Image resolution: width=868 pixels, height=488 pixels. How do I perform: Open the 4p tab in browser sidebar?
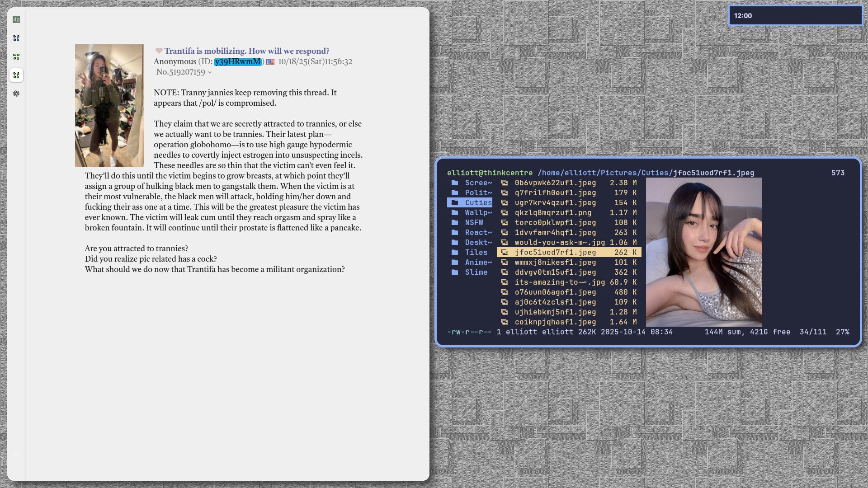(x=16, y=19)
